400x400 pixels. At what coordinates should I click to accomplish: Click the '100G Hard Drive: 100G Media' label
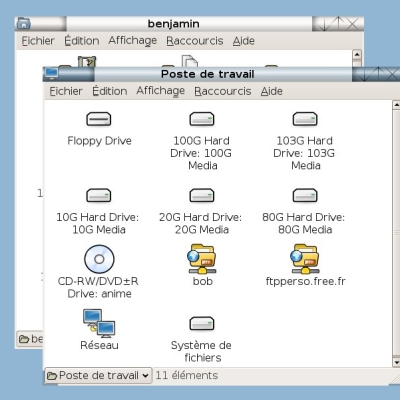pyautogui.click(x=201, y=153)
